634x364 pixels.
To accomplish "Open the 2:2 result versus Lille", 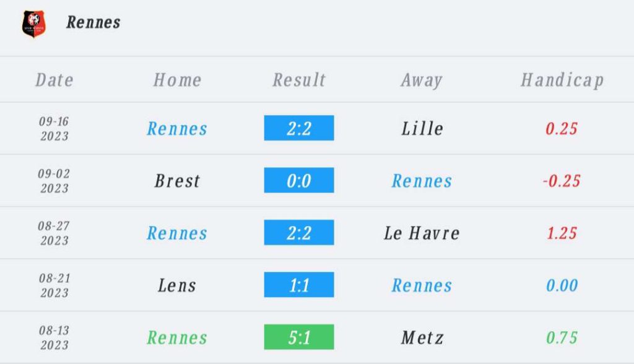I will coord(299,128).
